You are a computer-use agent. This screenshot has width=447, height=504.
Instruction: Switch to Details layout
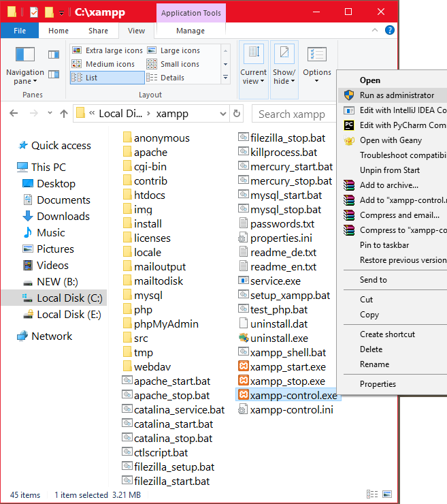point(165,78)
